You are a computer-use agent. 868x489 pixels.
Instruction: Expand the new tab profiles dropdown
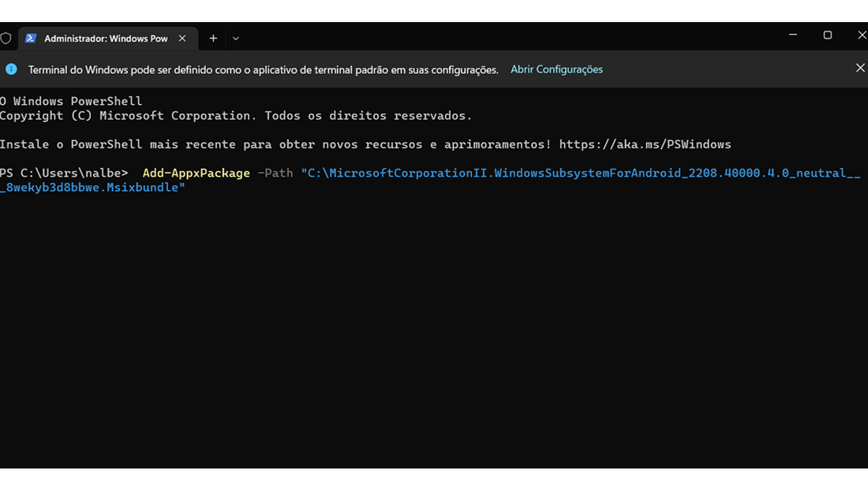[x=236, y=39]
